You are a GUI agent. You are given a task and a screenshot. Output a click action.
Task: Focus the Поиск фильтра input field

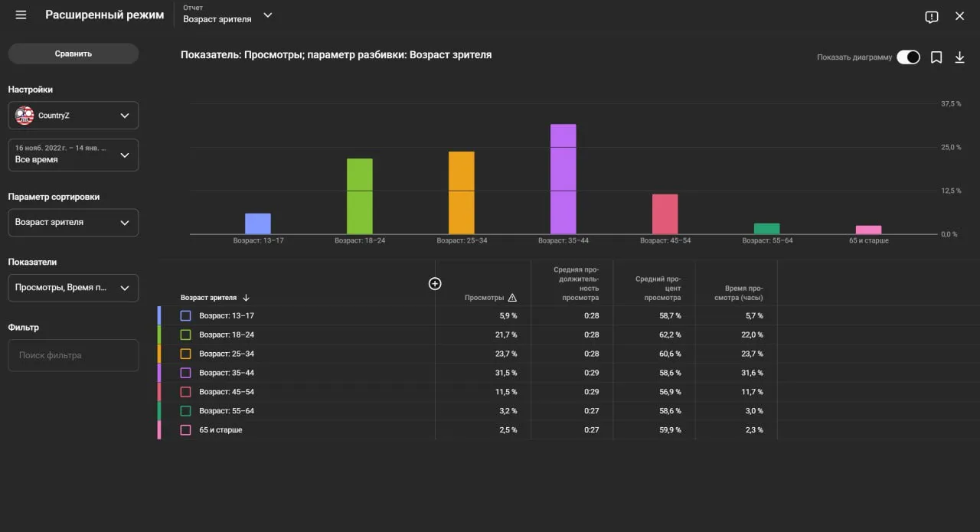click(73, 355)
